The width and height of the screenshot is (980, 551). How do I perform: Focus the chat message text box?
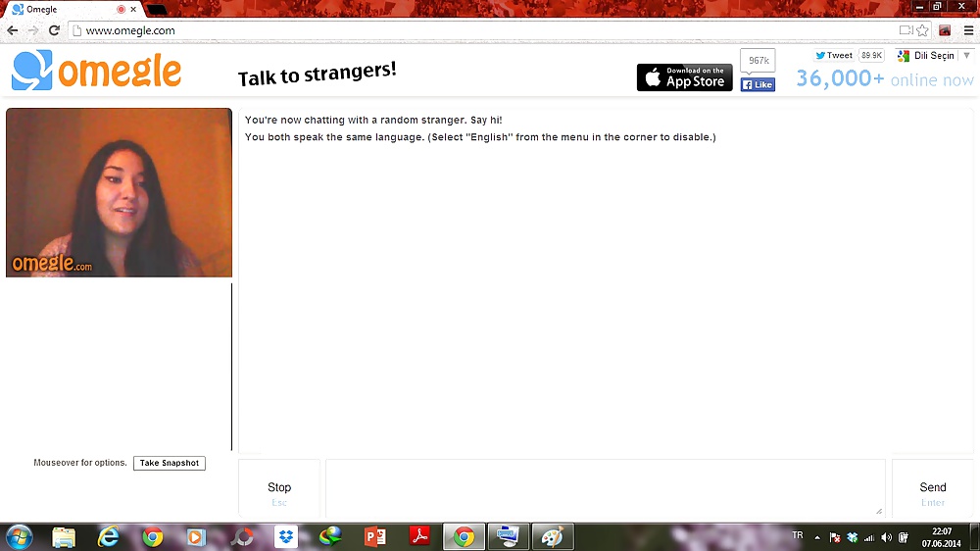605,488
